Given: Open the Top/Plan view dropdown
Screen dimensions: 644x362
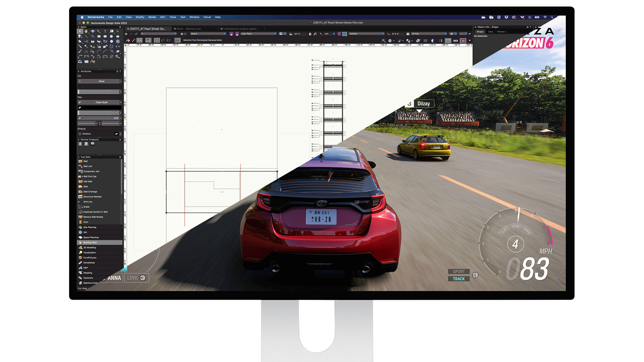Looking at the screenshot, I should tap(366, 34).
